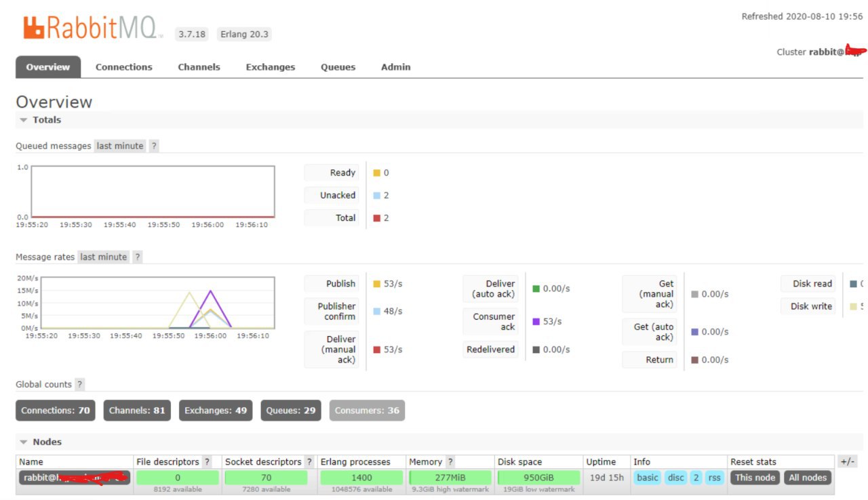Viewport: 868px width, 500px height.
Task: Click the '9.3GiB high watermark' text
Action: [450, 489]
